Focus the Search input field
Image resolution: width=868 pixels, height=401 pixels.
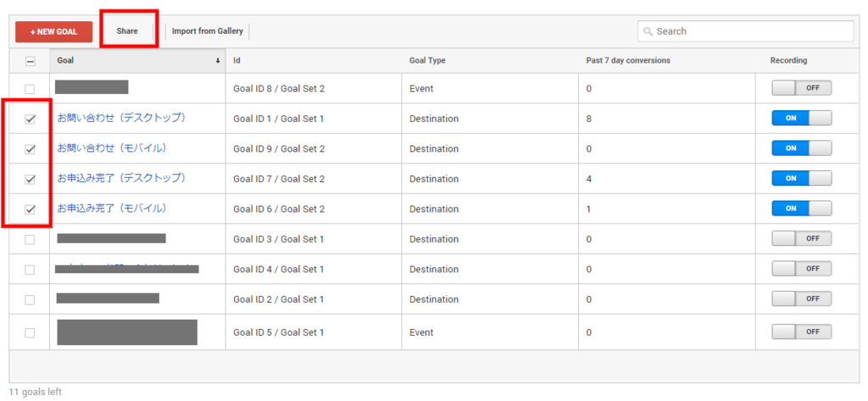pos(746,31)
